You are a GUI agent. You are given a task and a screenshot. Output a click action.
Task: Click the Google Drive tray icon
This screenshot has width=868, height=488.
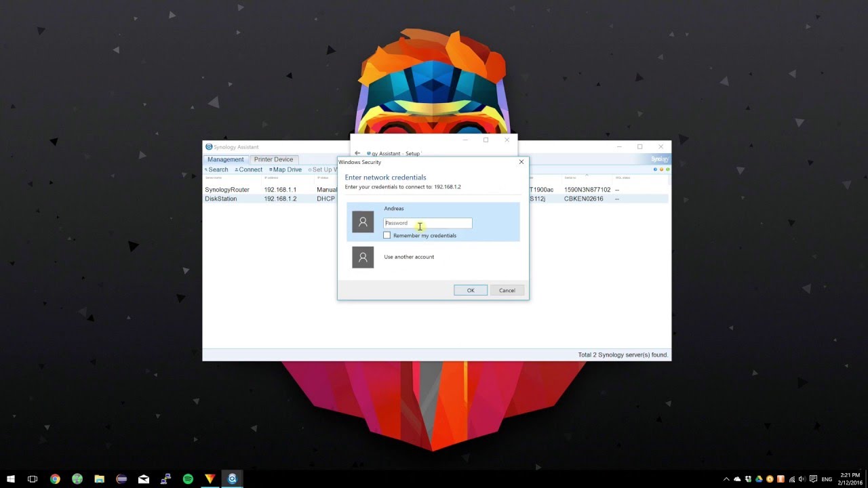pos(759,479)
